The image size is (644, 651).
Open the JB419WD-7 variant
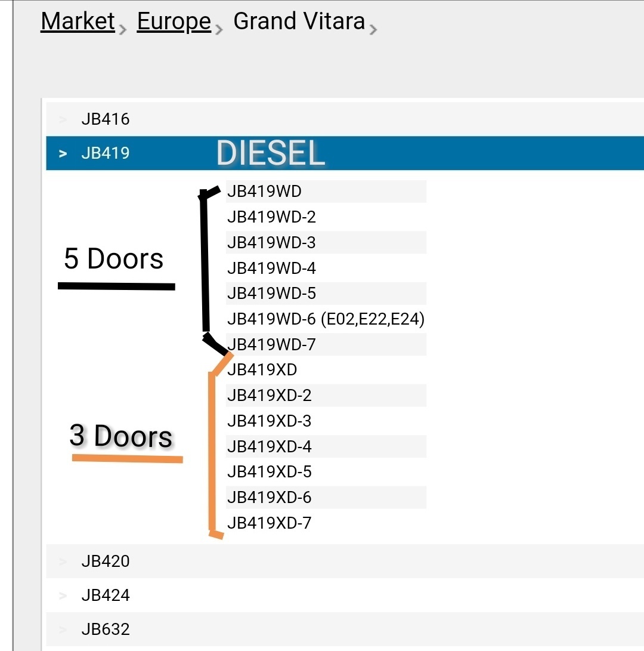[326, 344]
